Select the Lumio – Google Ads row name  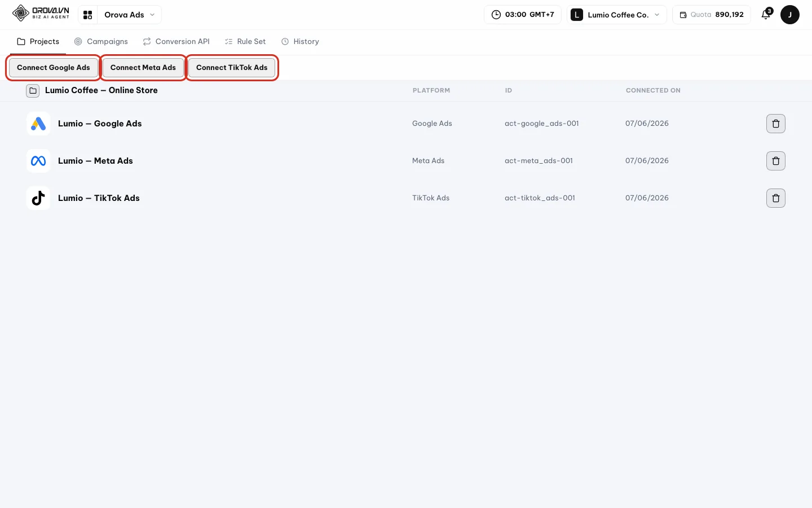pos(100,124)
